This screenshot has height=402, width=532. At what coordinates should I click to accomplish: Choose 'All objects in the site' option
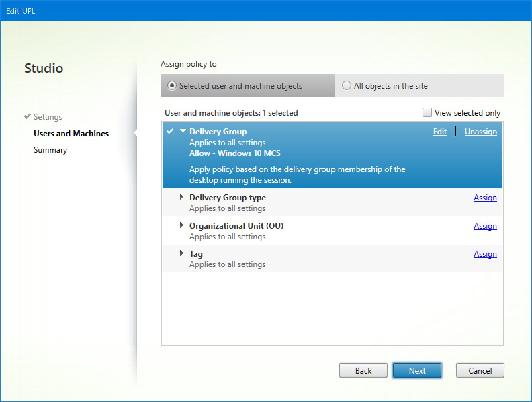click(346, 86)
